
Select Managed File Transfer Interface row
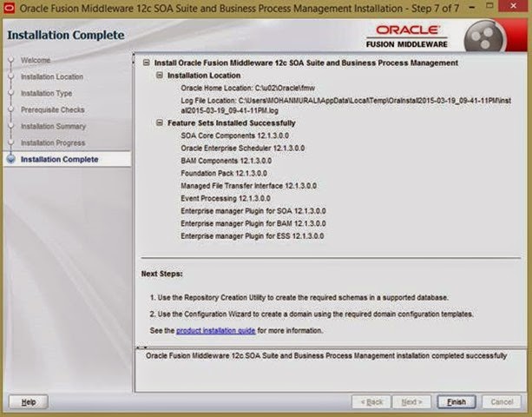(x=248, y=186)
